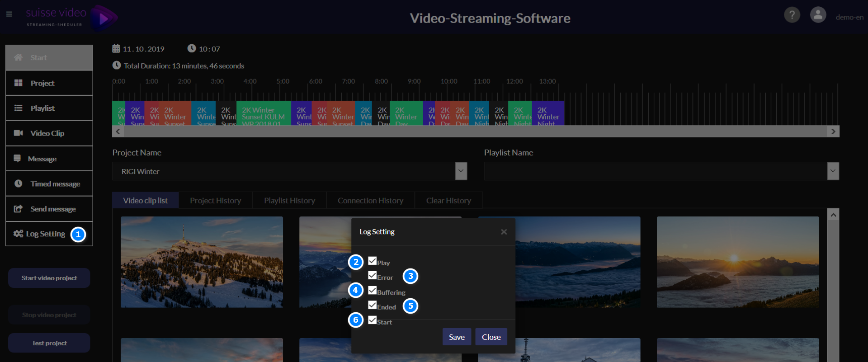Toggle the Play log checkbox
Image resolution: width=868 pixels, height=362 pixels.
(x=373, y=261)
